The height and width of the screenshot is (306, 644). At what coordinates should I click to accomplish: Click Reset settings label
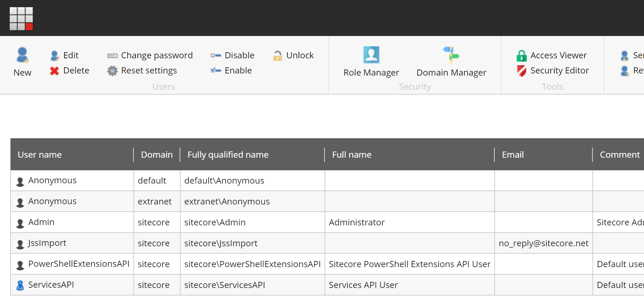click(149, 71)
